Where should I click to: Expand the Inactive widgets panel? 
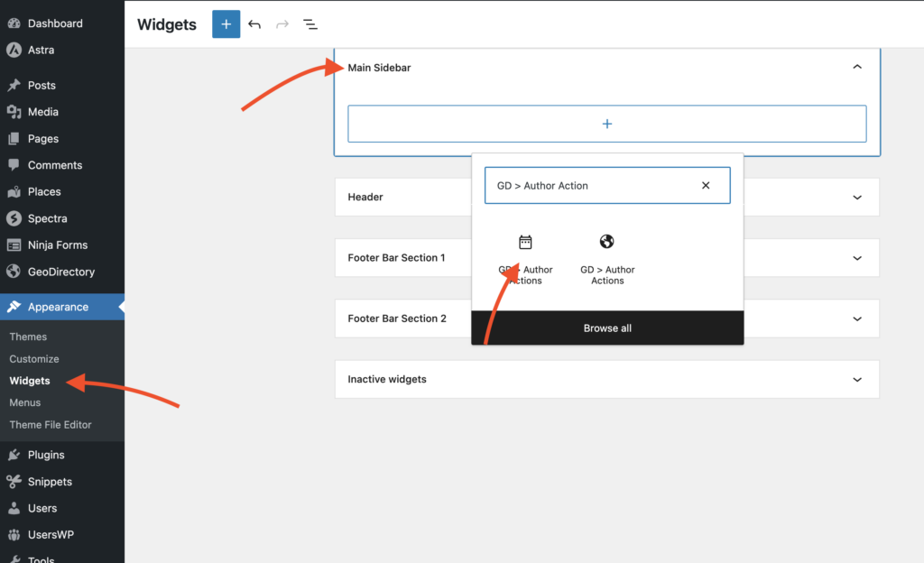coord(857,380)
